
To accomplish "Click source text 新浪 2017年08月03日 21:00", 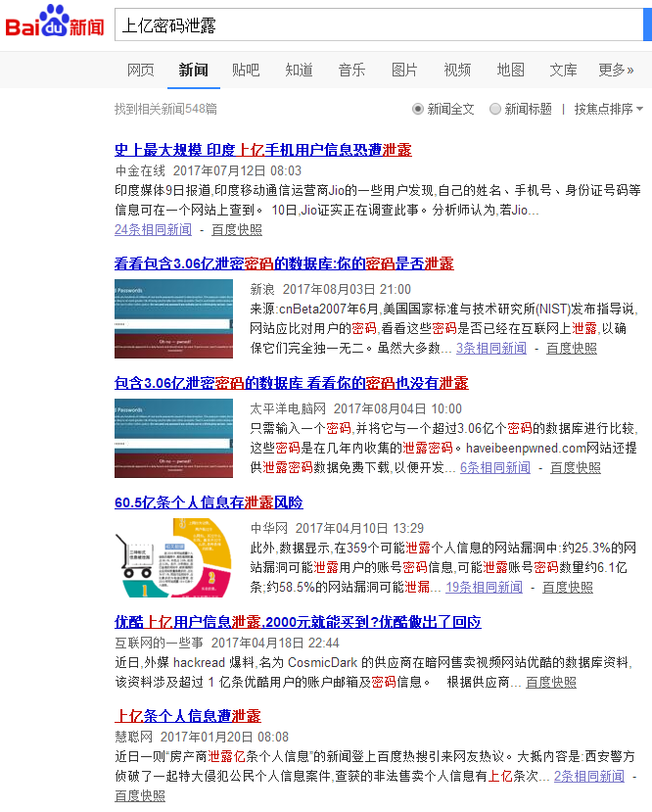I will coord(331,290).
